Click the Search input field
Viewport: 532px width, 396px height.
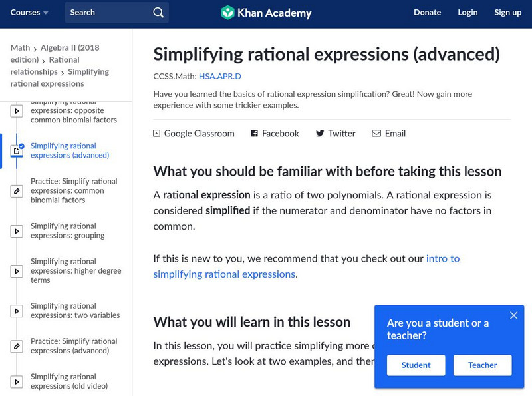point(117,13)
